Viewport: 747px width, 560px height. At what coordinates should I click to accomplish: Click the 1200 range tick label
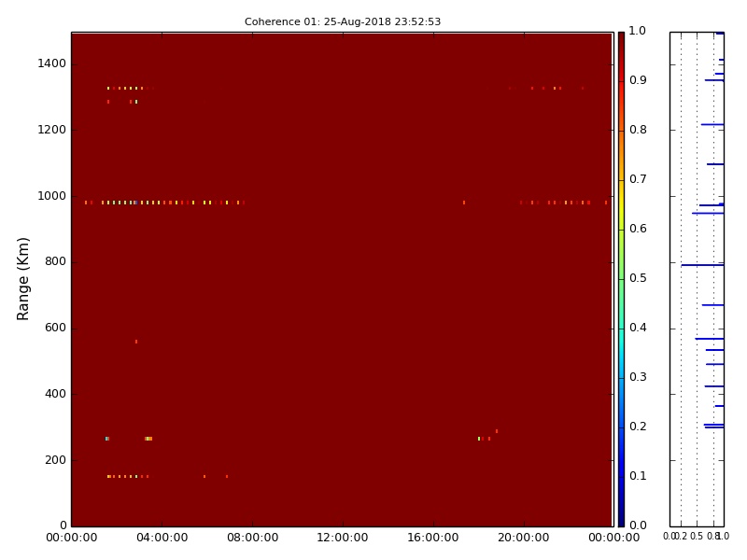click(52, 130)
